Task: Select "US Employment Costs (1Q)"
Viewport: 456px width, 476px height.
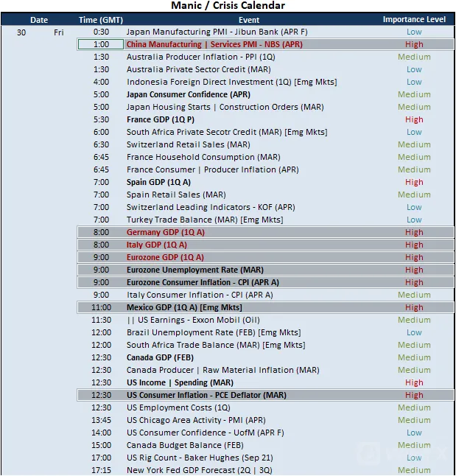Action: coord(178,407)
